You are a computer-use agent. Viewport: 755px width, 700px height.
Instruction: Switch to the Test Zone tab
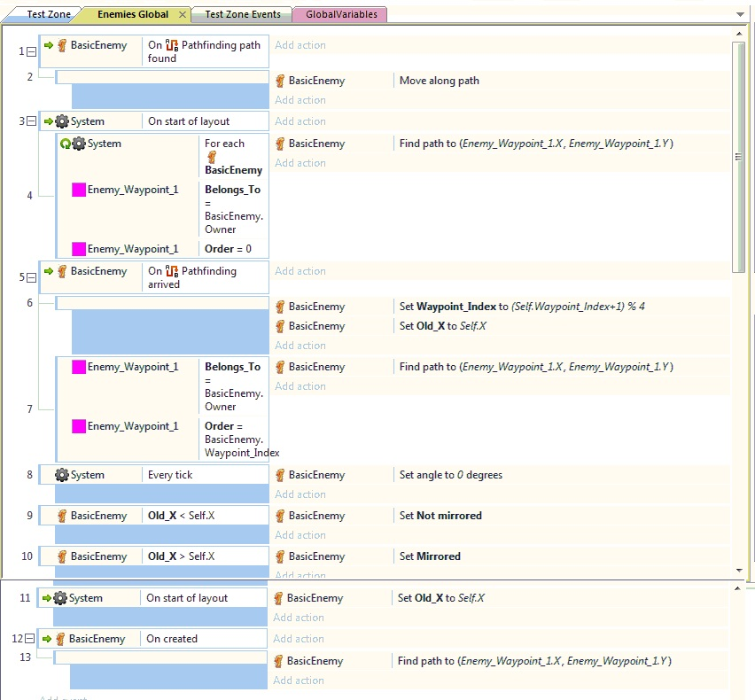[x=48, y=14]
